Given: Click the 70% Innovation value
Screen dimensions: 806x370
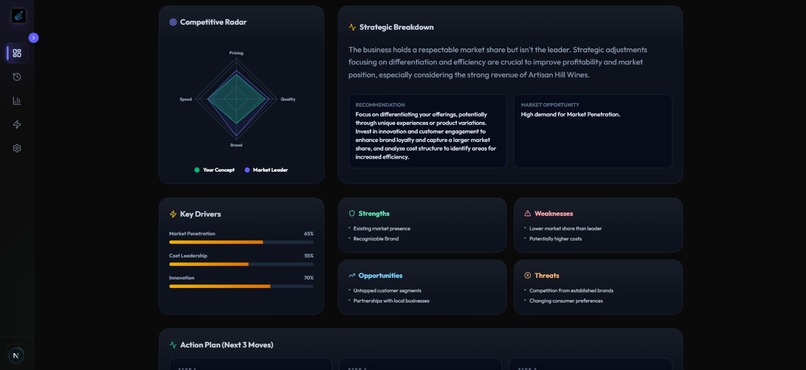Looking at the screenshot, I should coord(308,278).
